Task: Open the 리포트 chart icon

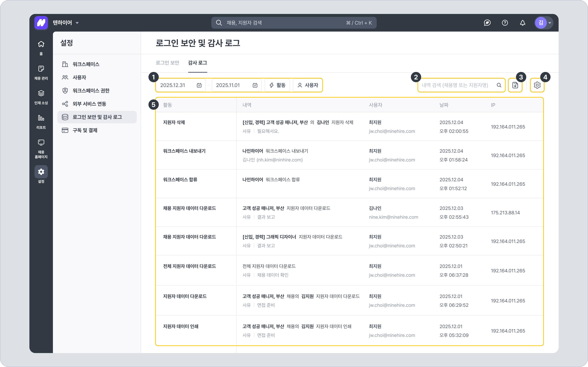Action: [x=41, y=121]
